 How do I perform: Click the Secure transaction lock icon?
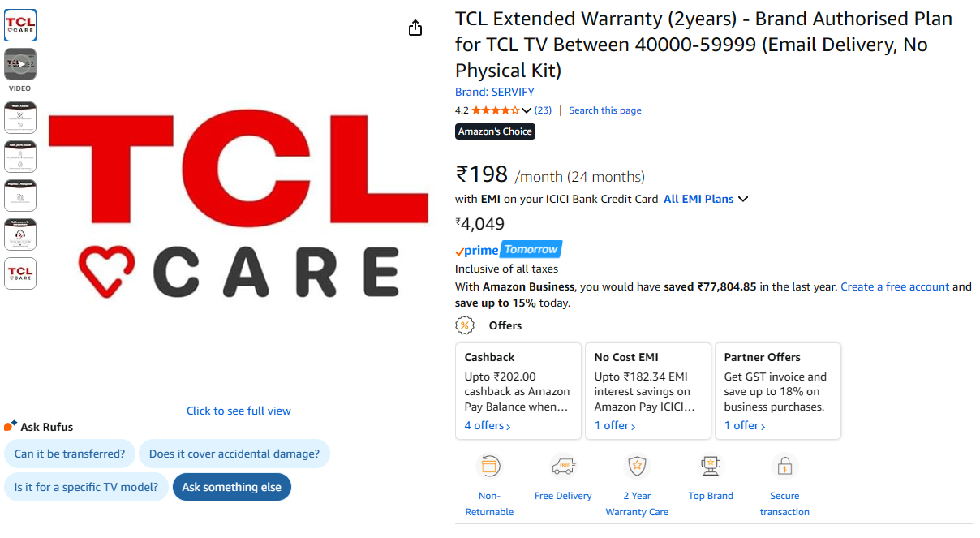tap(784, 467)
